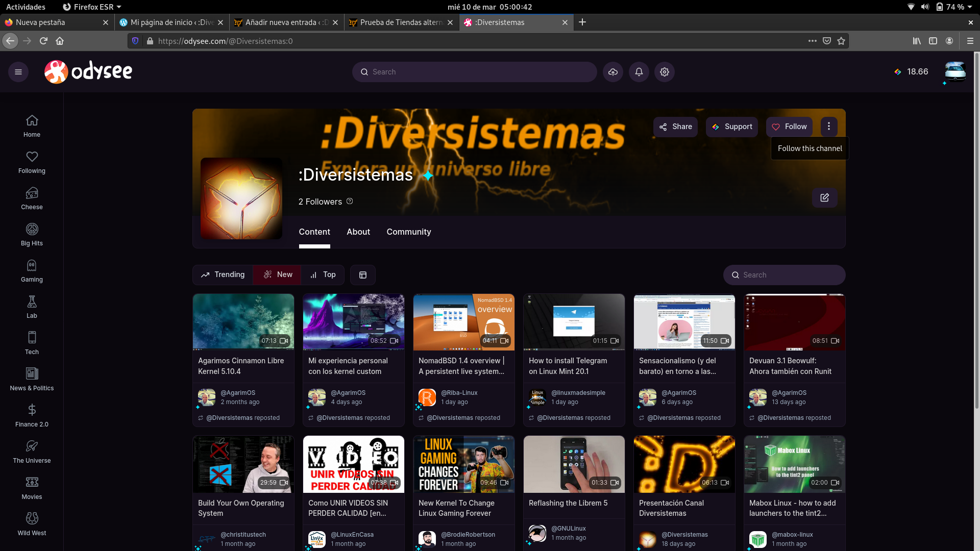Toggle the hamburger sidebar menu
The image size is (980, 551).
coord(18,72)
